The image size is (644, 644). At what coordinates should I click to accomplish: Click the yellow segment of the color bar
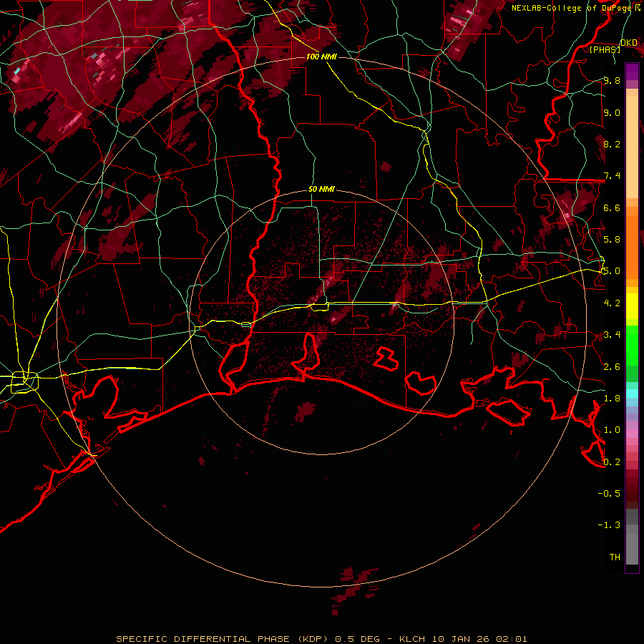click(x=632, y=306)
